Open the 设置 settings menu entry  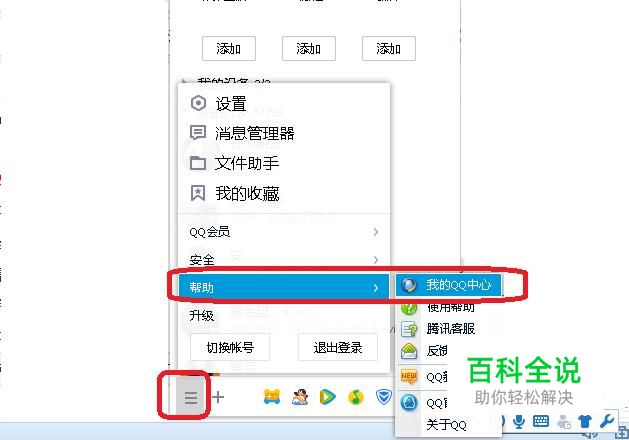(x=284, y=104)
